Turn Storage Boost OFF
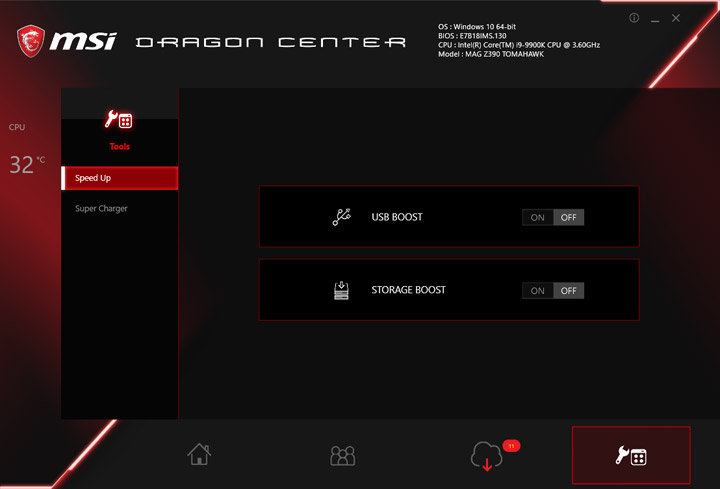 tap(568, 291)
